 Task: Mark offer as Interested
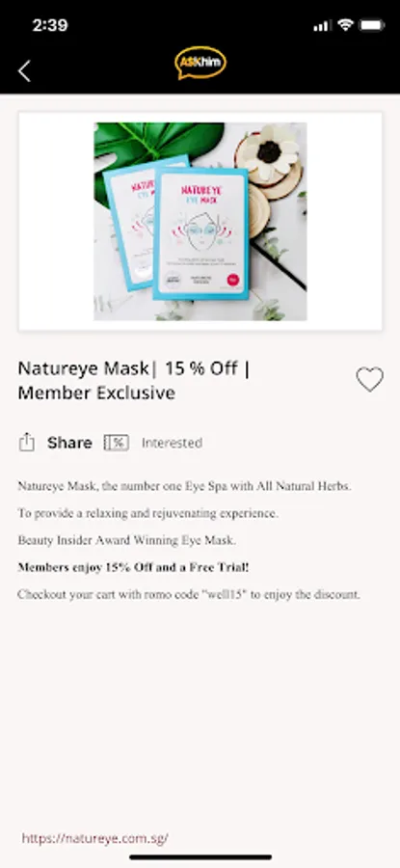click(172, 443)
